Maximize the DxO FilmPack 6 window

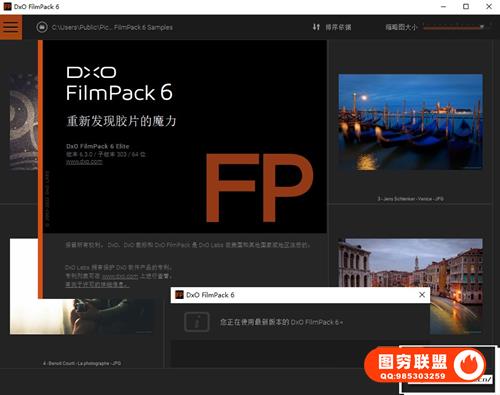[466, 6]
